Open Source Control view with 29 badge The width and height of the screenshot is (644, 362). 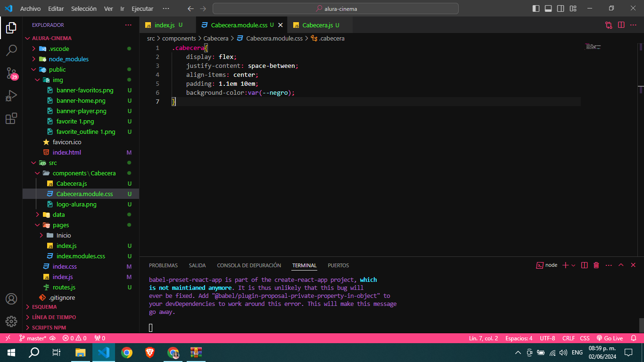coord(11,73)
